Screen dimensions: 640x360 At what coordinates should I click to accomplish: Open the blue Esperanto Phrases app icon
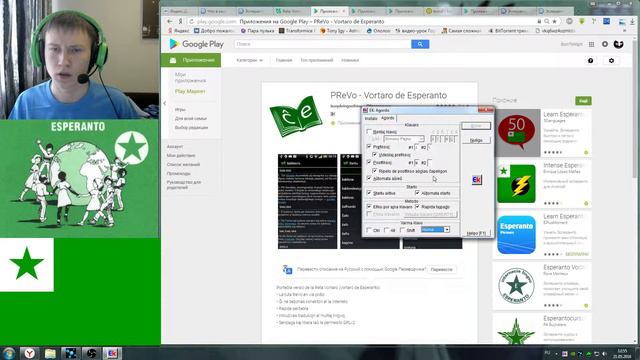point(516,235)
